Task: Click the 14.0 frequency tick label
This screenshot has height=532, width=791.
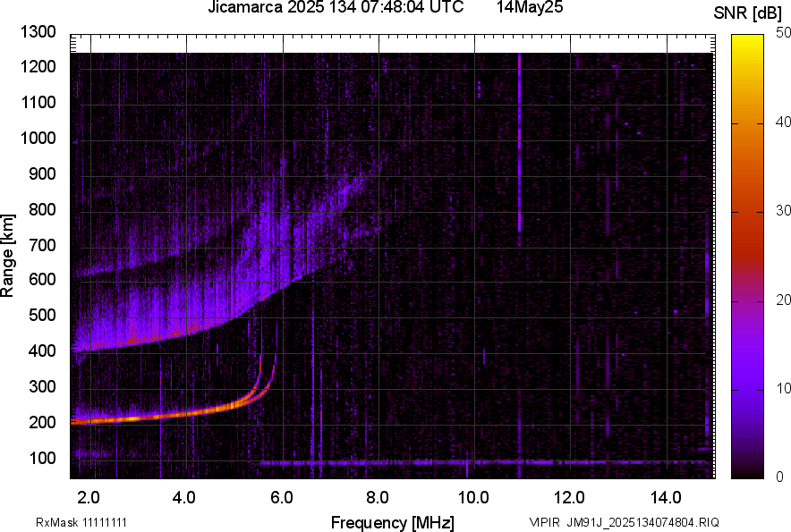Action: [x=666, y=498]
